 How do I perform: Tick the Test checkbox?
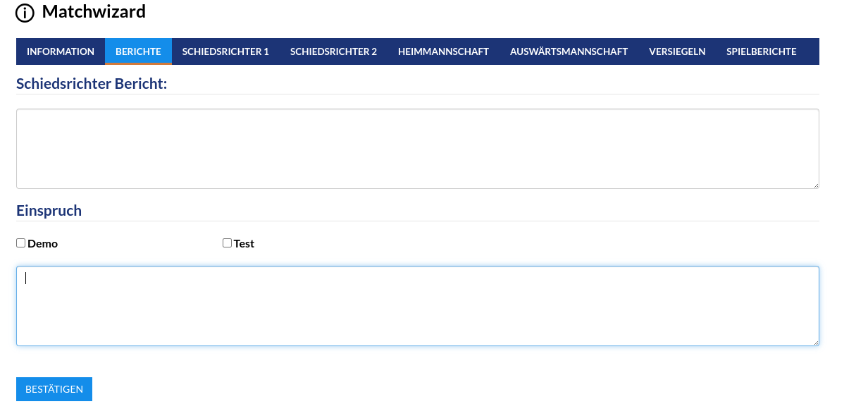tap(227, 243)
